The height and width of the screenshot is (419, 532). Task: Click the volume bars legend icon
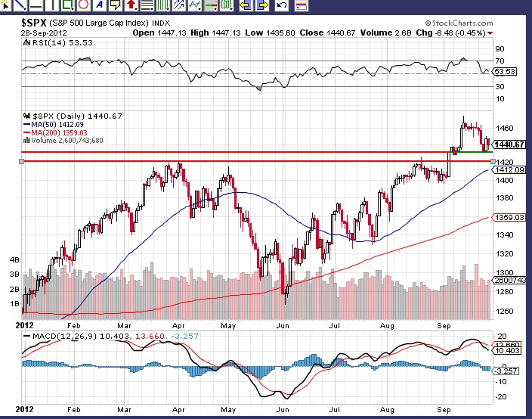(x=26, y=140)
